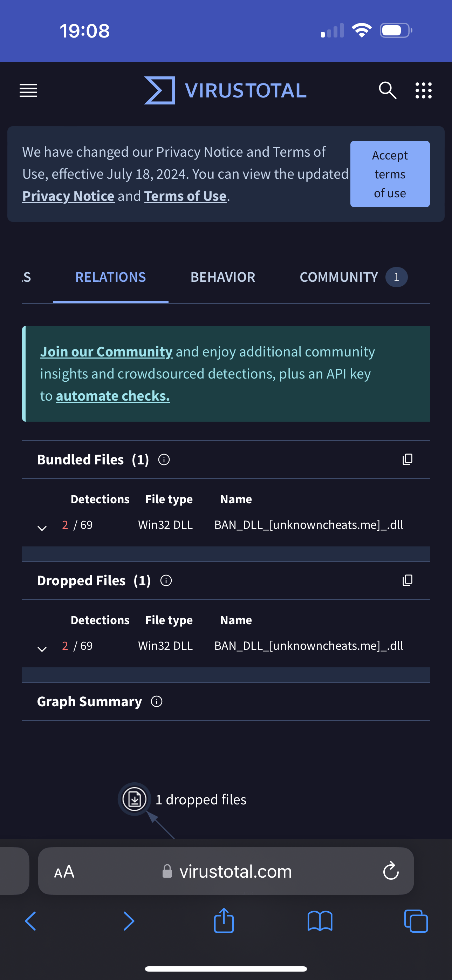Click the Graph Summary heading
This screenshot has height=980, width=452.
point(89,701)
